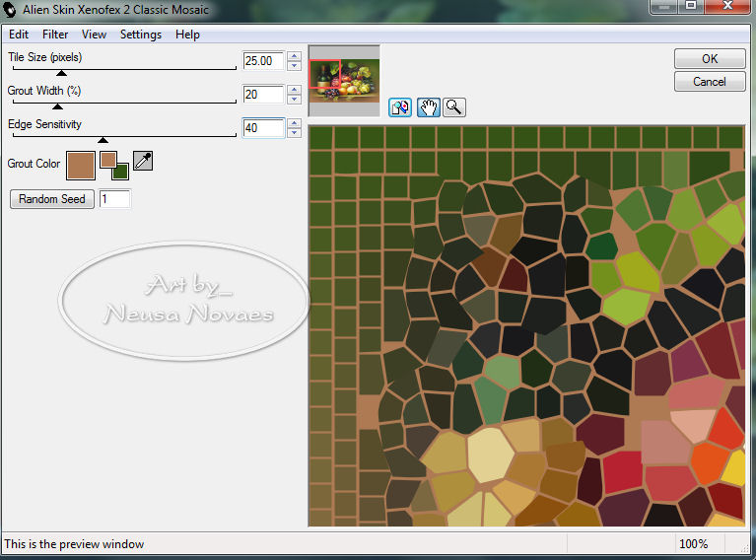756x560 pixels.
Task: Close the Xenofex window
Action: click(x=727, y=6)
